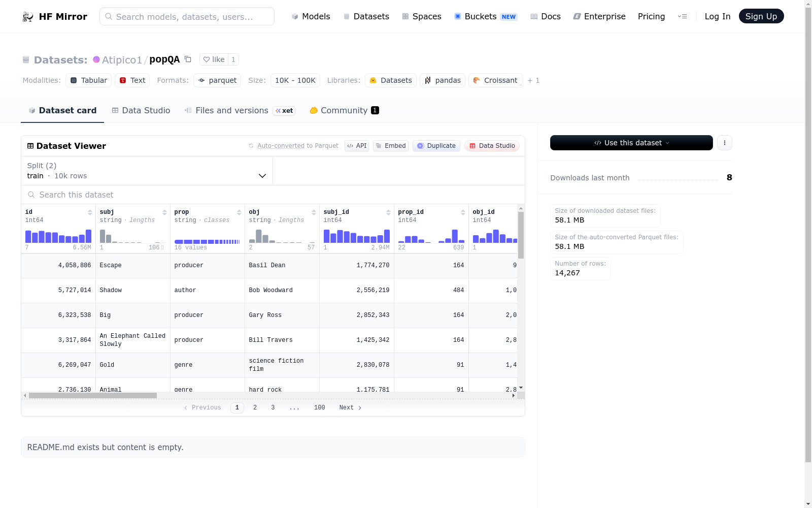Click the subj_id histogram bars
This screenshot has width=812, height=508.
coord(357,236)
